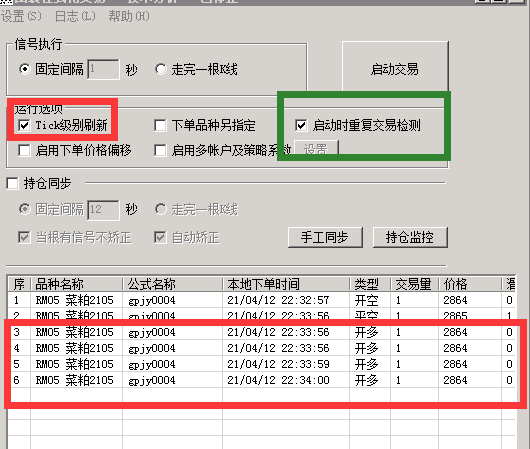Select row 4 in the order list
The height and width of the screenshot is (449, 530).
pyautogui.click(x=262, y=348)
